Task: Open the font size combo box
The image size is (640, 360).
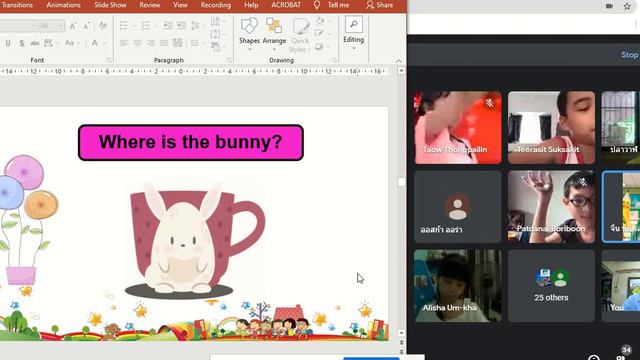Action: pyautogui.click(x=52, y=26)
